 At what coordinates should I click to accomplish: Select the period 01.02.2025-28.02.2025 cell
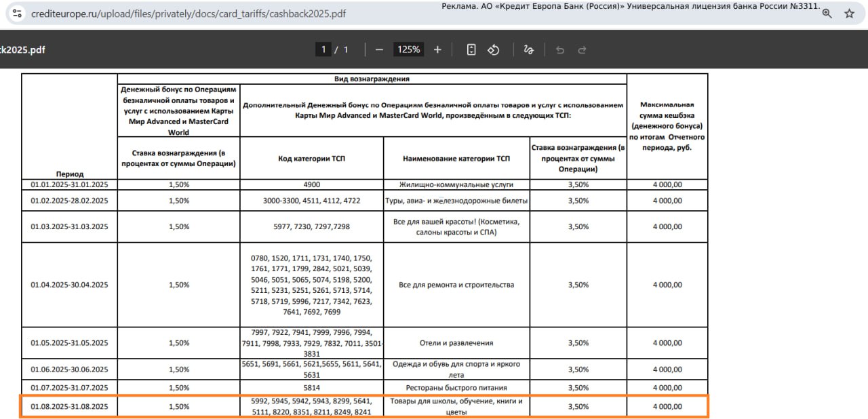point(70,201)
